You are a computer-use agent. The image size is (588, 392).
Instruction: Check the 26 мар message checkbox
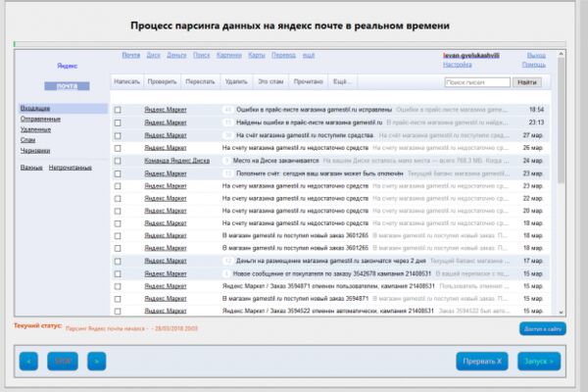click(118, 148)
